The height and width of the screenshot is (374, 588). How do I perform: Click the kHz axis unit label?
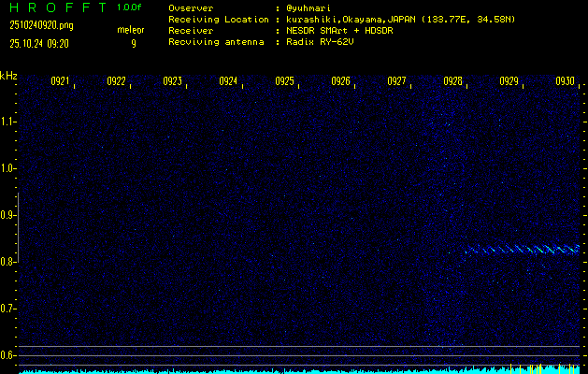pos(8,76)
